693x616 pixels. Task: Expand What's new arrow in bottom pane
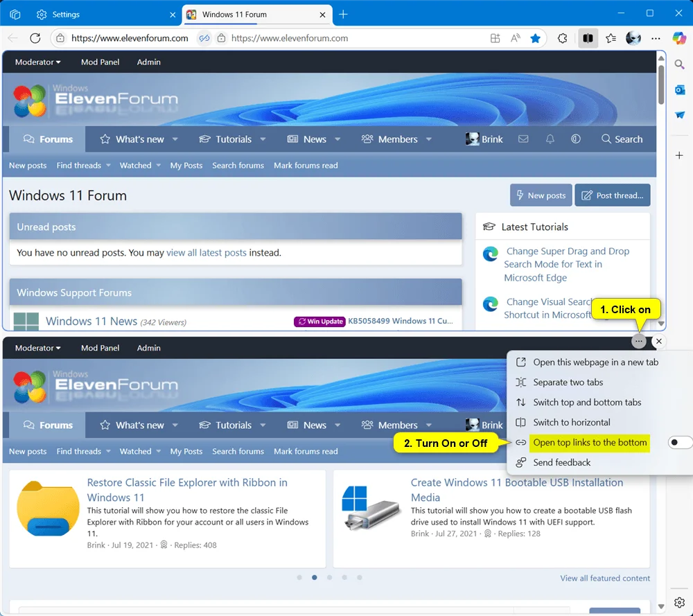point(175,425)
